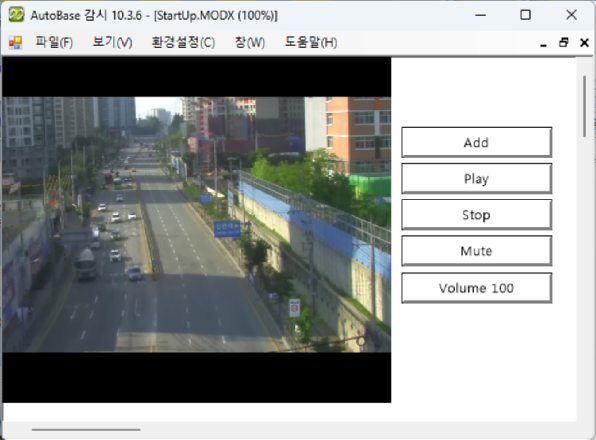The height and width of the screenshot is (440, 596).
Task: Open the 파일(F) menu
Action: [54, 42]
